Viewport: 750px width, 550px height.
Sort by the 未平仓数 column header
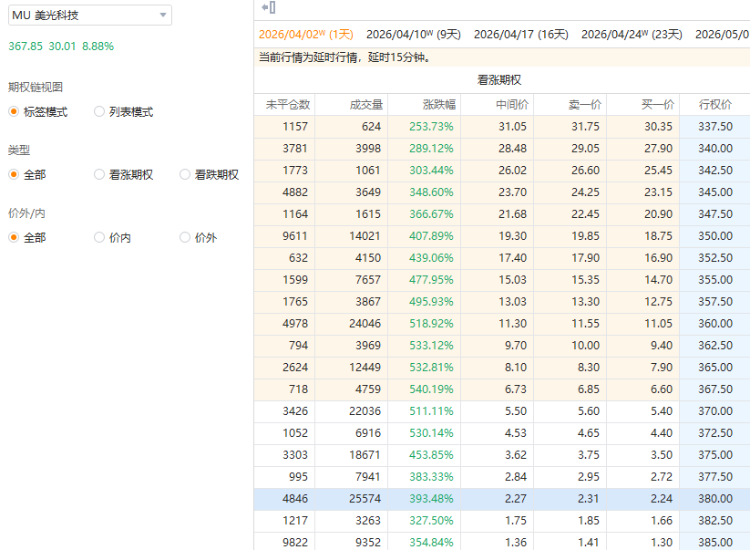point(288,105)
